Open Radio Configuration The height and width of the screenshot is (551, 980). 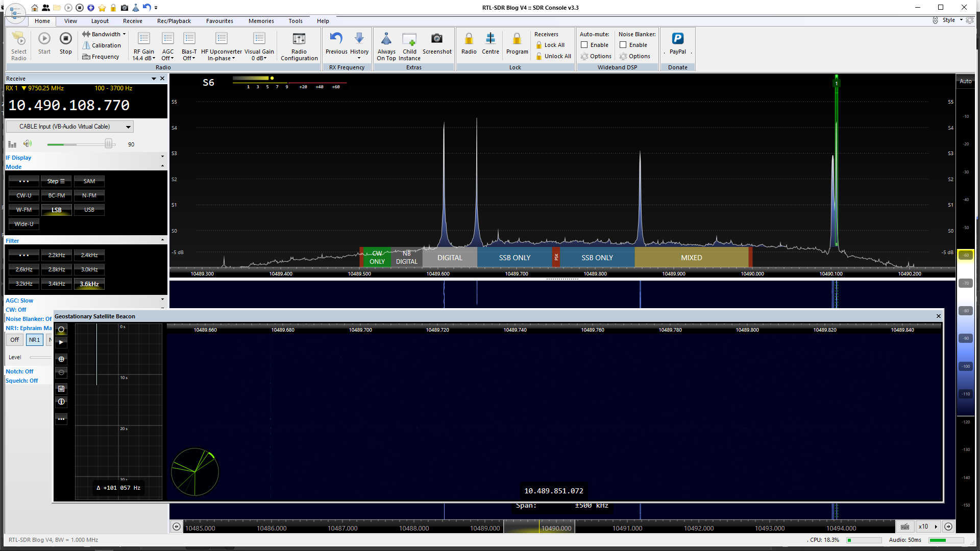pyautogui.click(x=299, y=45)
